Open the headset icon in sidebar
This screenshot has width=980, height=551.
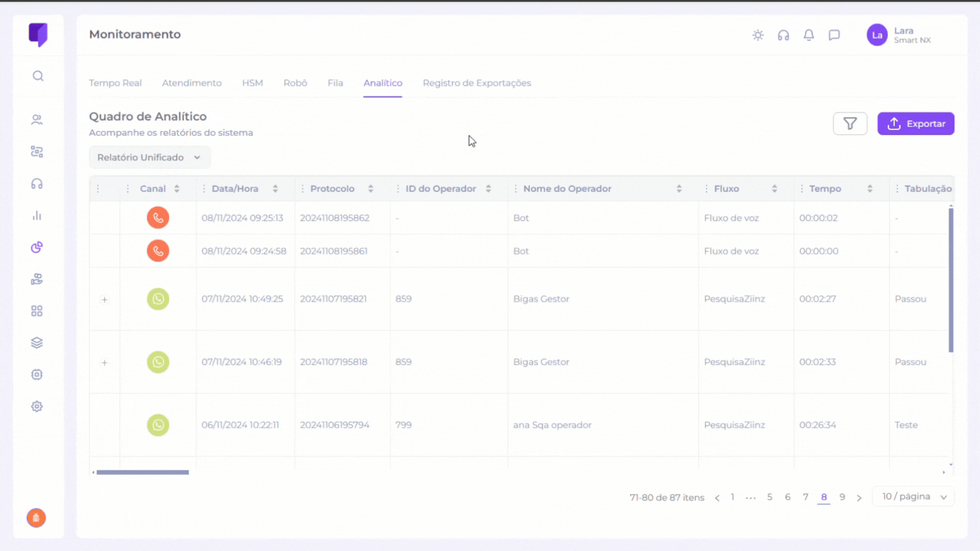[x=37, y=184]
